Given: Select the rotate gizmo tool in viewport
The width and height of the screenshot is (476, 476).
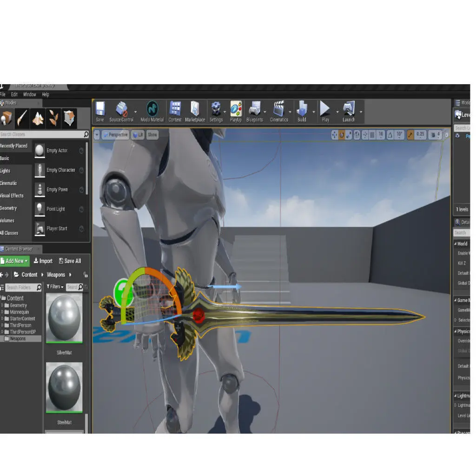Looking at the screenshot, I should pos(342,135).
